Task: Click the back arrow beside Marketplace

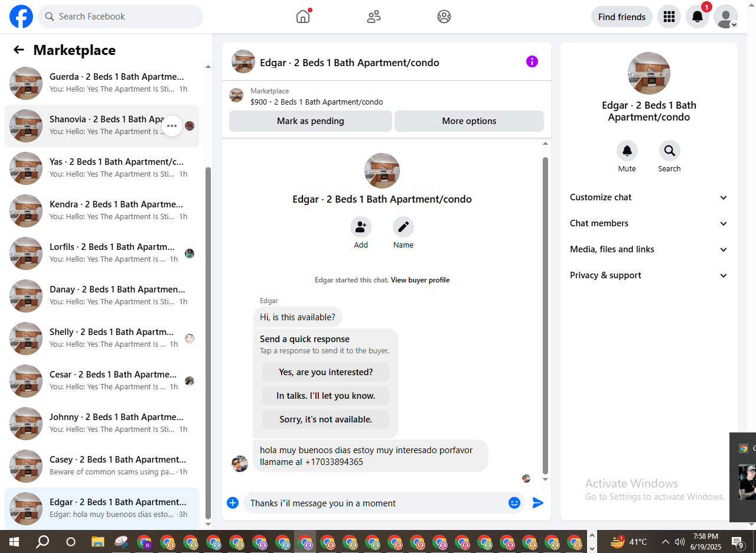Action: click(19, 50)
